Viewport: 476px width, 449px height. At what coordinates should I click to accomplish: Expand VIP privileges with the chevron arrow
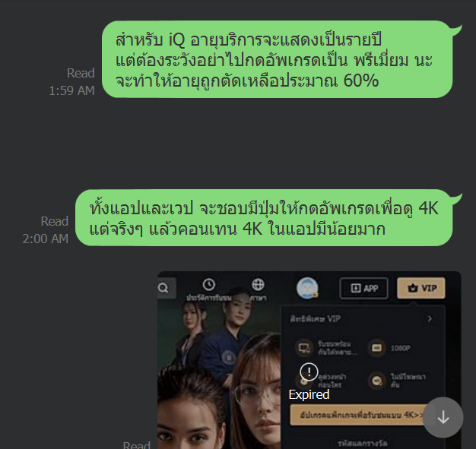click(430, 318)
